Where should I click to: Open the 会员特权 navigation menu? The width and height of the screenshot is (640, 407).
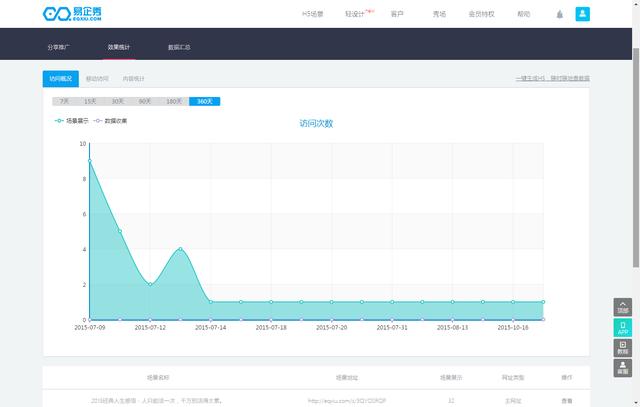point(481,14)
